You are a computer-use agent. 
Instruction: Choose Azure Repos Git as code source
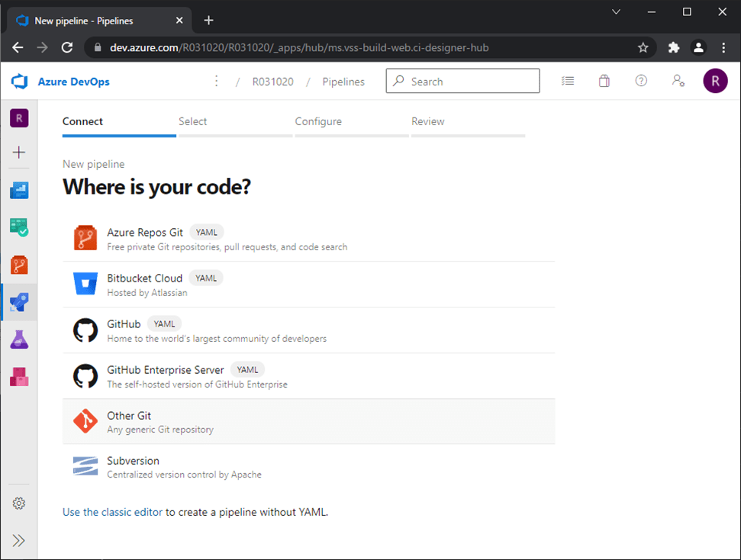click(309, 239)
